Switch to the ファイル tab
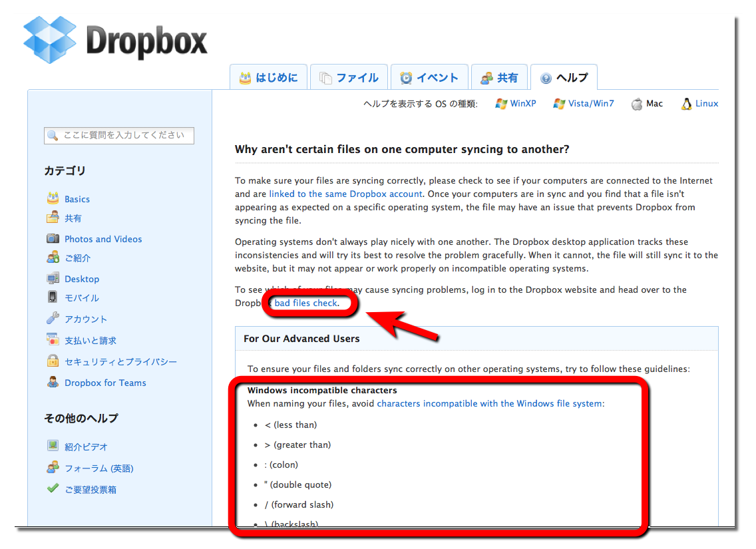 pos(349,77)
